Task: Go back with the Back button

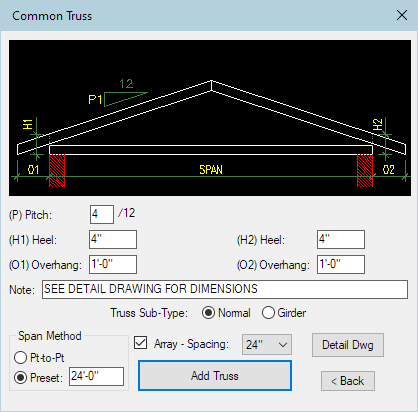Action: [x=348, y=381]
